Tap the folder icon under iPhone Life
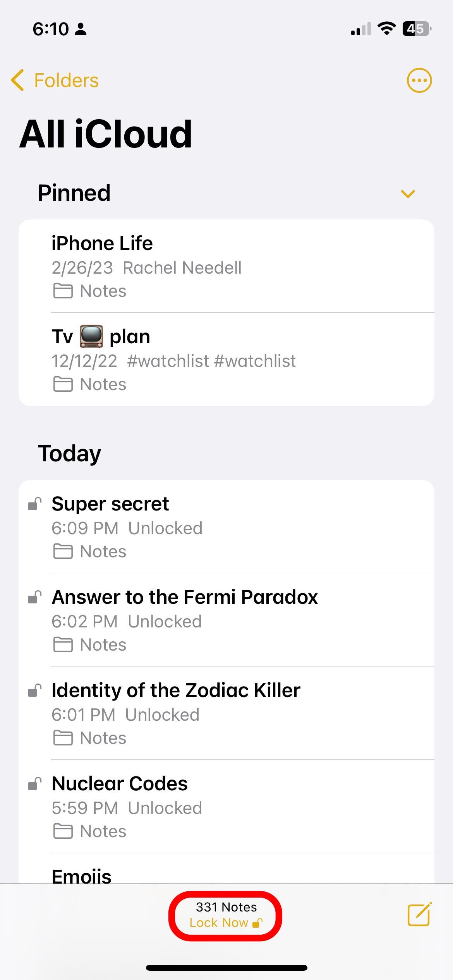The height and width of the screenshot is (980, 453). click(x=63, y=291)
